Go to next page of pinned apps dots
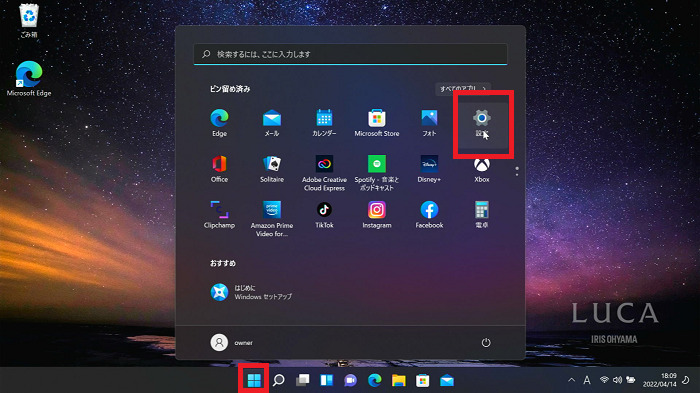Viewport: 700px width, 393px height. [x=517, y=174]
